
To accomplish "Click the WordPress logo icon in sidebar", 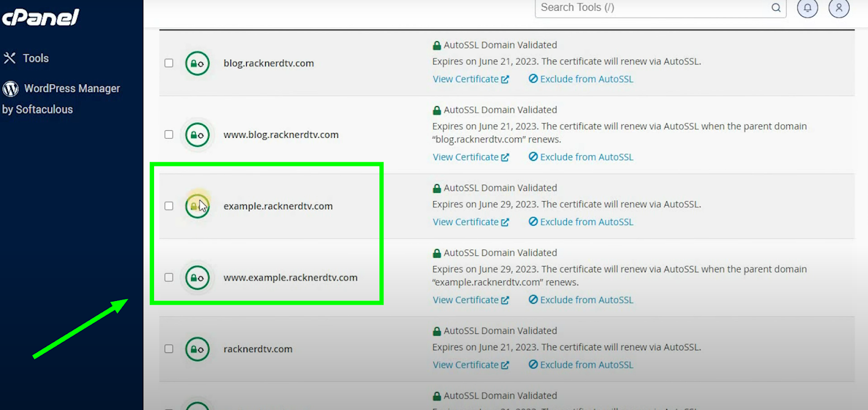I will pos(10,88).
